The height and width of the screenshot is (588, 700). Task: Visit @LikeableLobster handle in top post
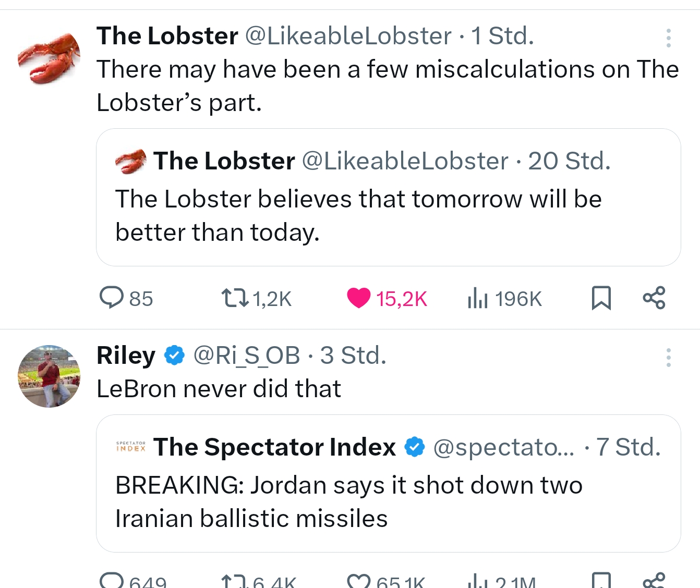pyautogui.click(x=348, y=36)
